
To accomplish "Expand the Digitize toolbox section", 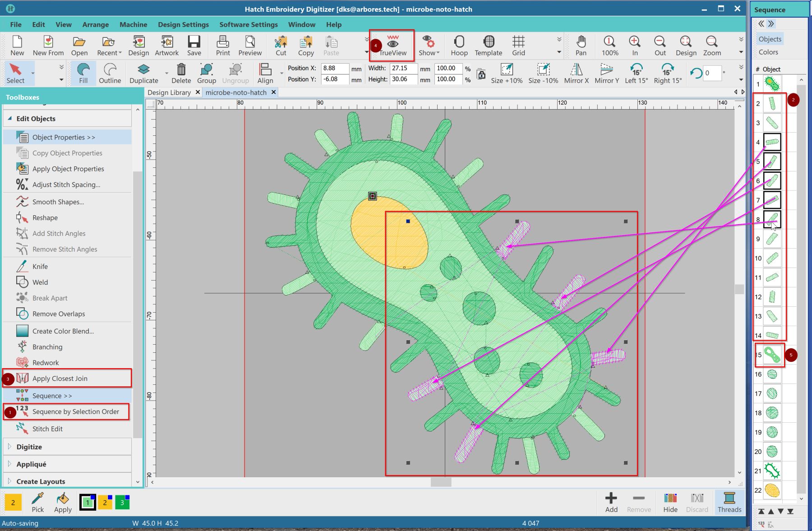I will (9, 447).
